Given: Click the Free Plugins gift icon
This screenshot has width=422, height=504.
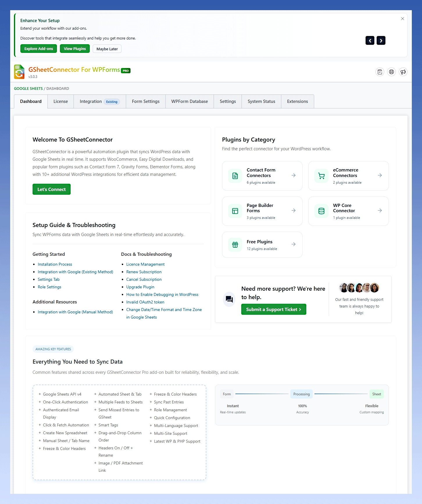Looking at the screenshot, I should click(x=235, y=245).
